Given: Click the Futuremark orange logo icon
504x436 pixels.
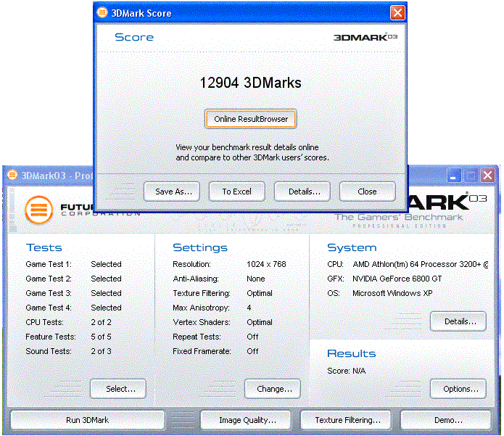Looking at the screenshot, I should coord(39,210).
